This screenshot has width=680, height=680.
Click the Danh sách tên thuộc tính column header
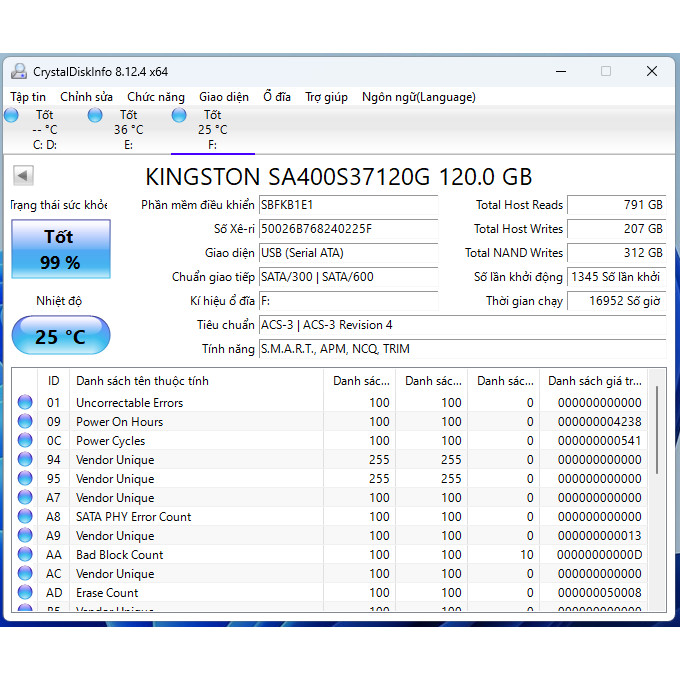point(197,381)
